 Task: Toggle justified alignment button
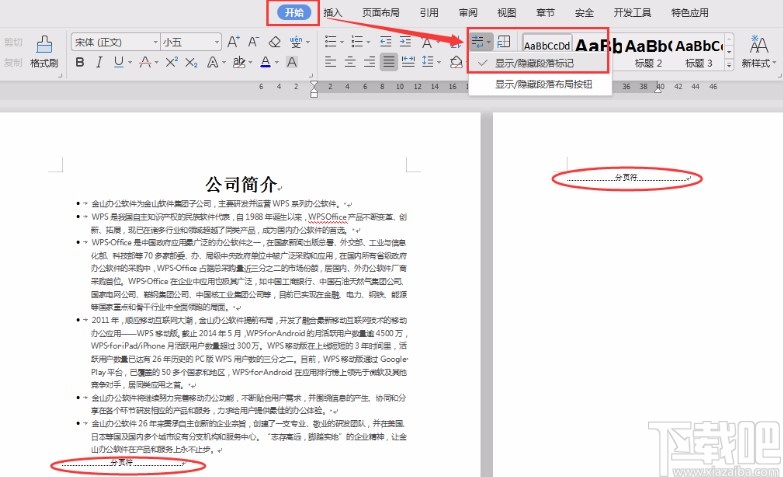pyautogui.click(x=389, y=62)
